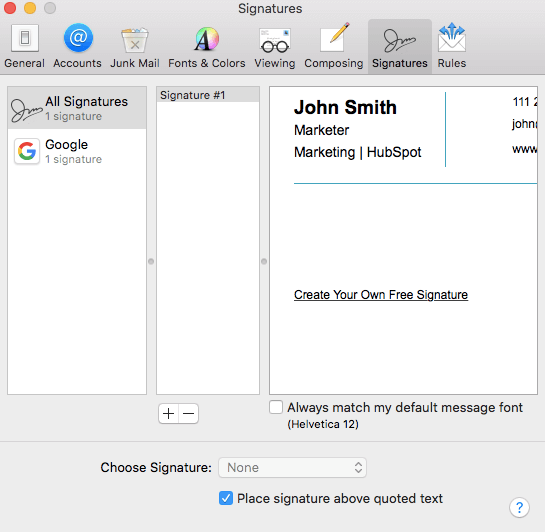Open the Viewing preferences pane
The height and width of the screenshot is (532, 545).
[275, 46]
